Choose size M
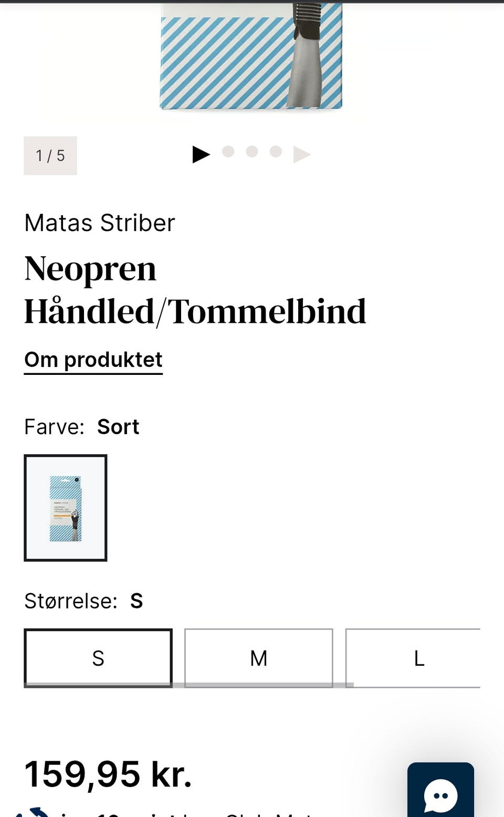This screenshot has height=817, width=504. (258, 657)
